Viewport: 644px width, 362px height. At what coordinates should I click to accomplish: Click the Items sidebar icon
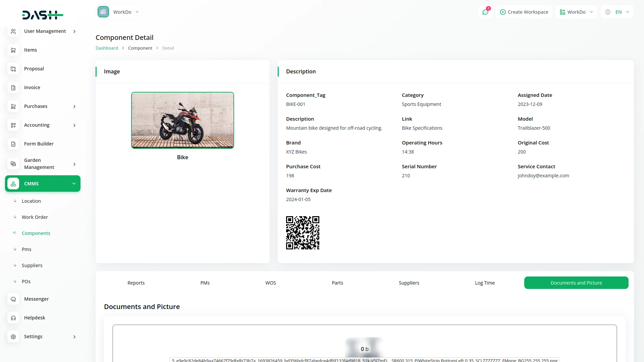tap(13, 50)
